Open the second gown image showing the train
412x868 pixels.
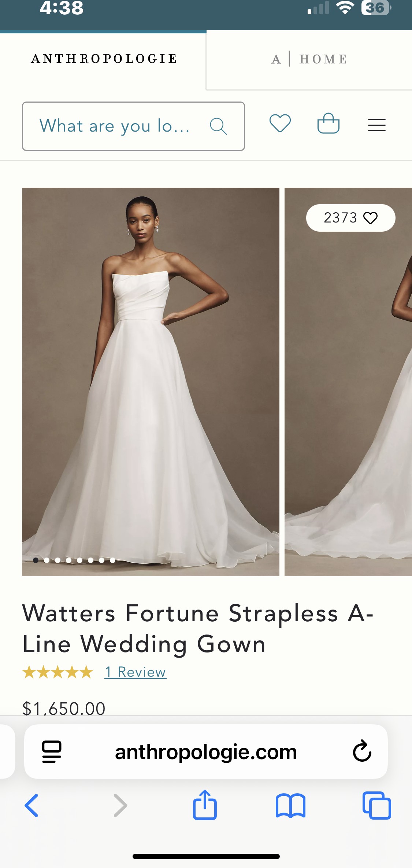click(x=348, y=382)
